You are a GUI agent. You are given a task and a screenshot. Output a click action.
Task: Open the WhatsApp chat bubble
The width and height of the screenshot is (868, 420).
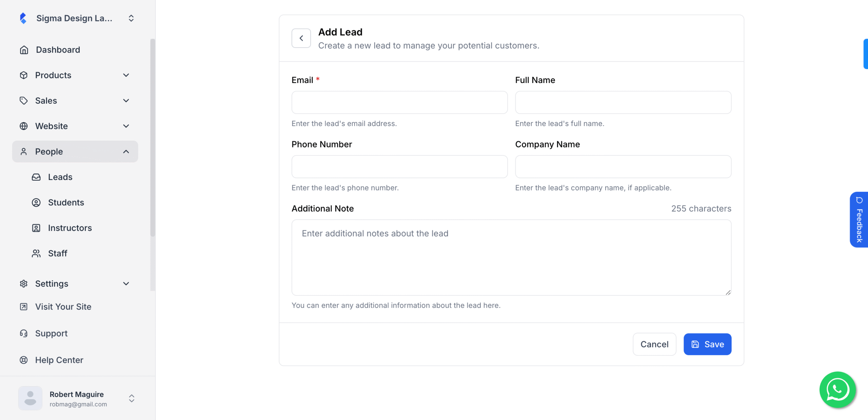tap(837, 390)
